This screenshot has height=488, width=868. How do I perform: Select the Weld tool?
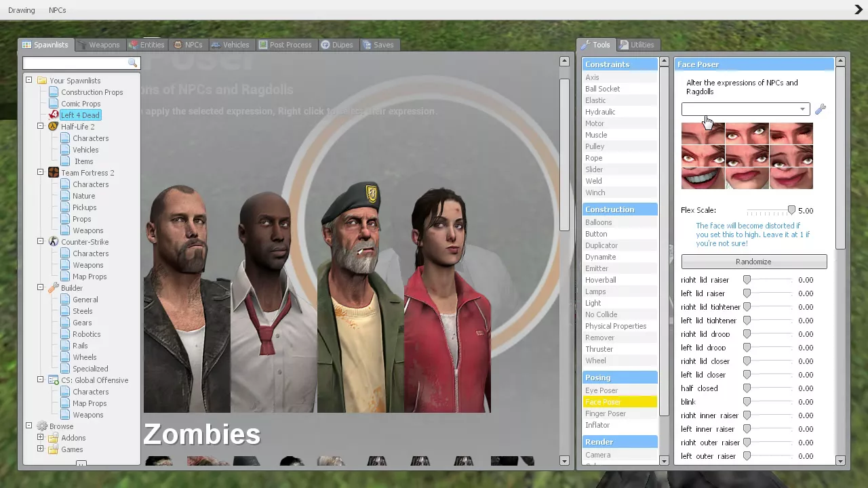[x=620, y=181]
